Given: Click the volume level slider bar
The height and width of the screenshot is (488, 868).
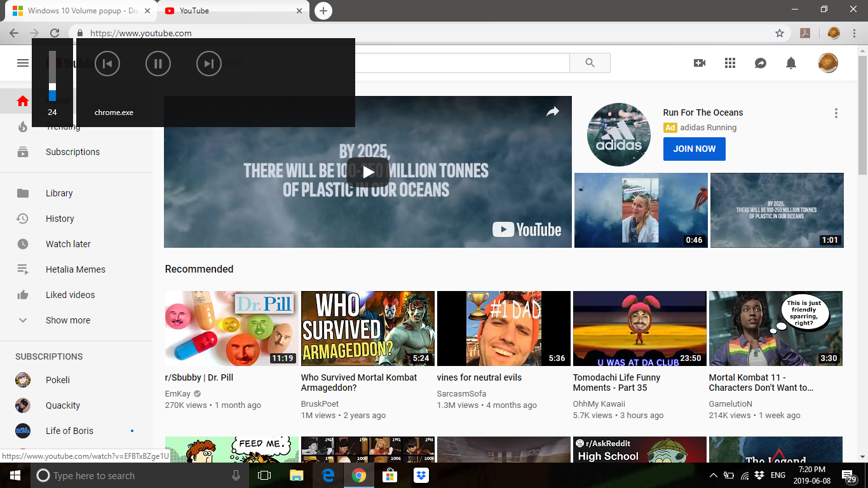Looking at the screenshot, I should coord(52,76).
